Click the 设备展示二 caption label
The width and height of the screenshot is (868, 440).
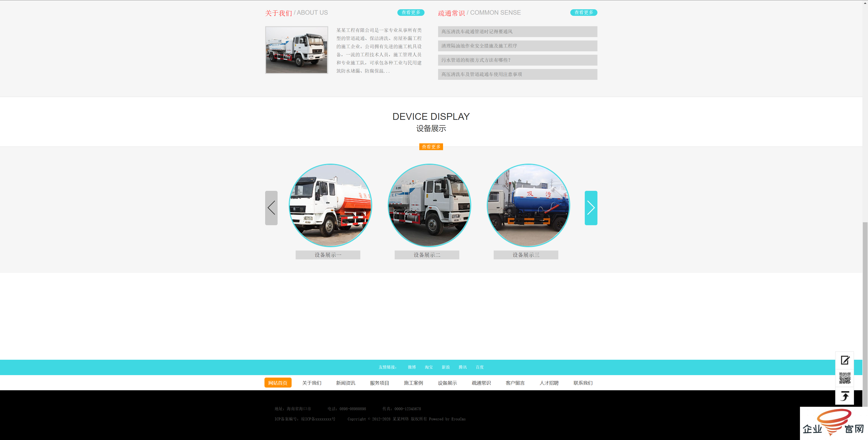(427, 255)
